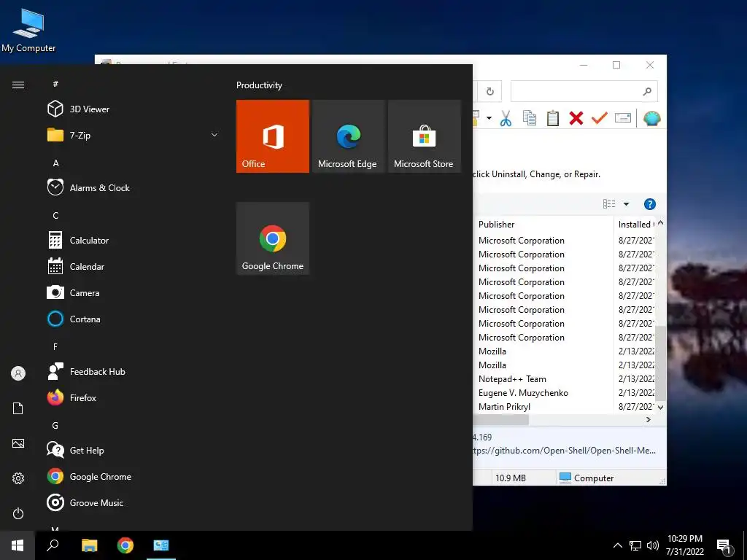
Task: Launch the Camera app
Action: 85,293
